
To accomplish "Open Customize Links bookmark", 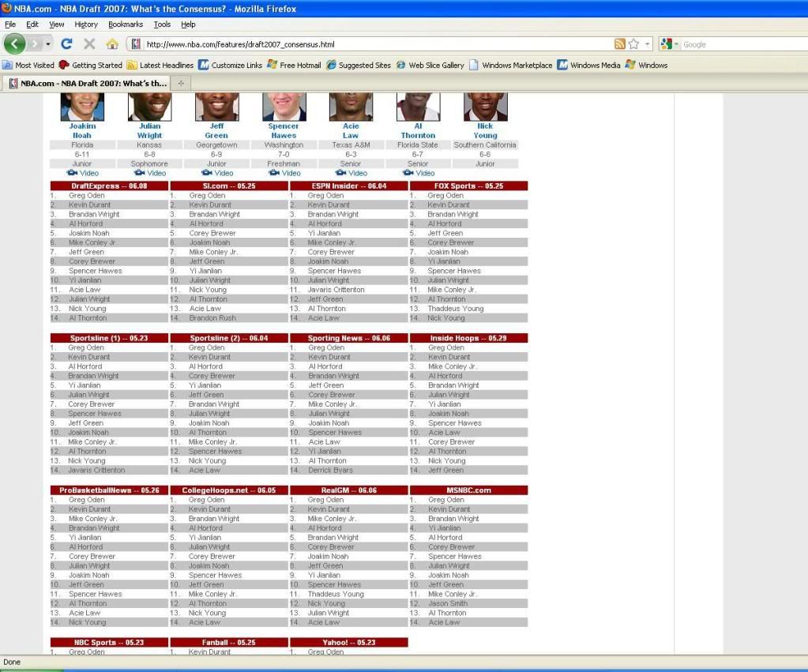I will (231, 65).
